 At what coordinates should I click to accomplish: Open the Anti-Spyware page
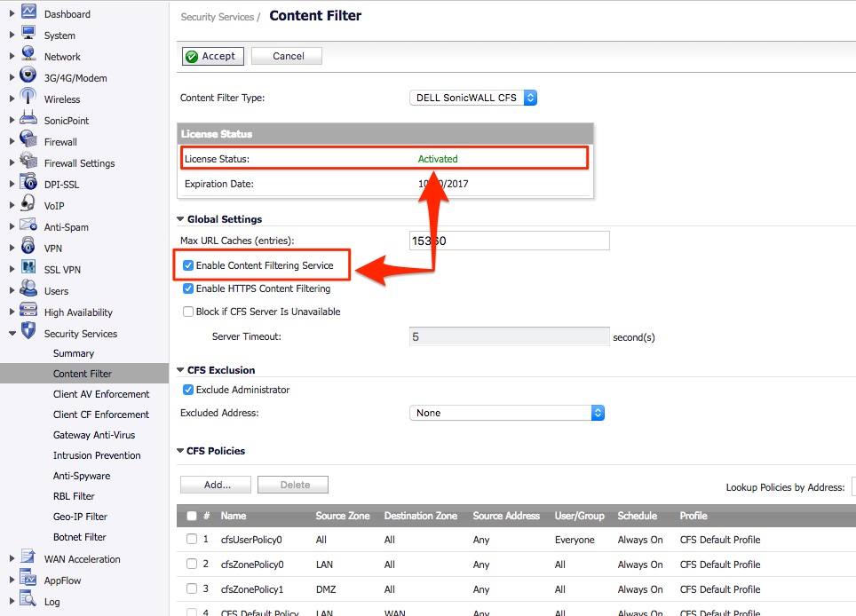(82, 476)
